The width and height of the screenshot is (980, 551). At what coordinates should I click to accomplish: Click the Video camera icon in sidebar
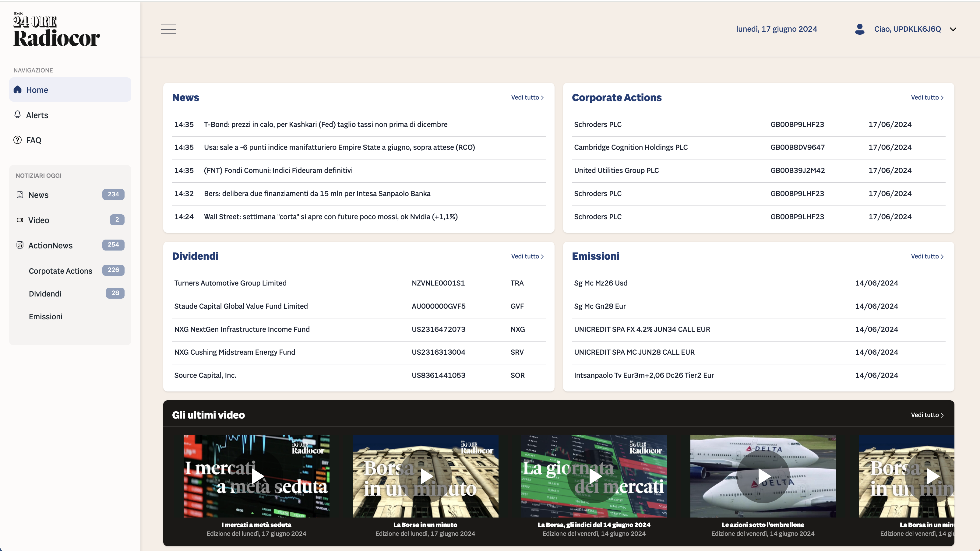click(20, 220)
